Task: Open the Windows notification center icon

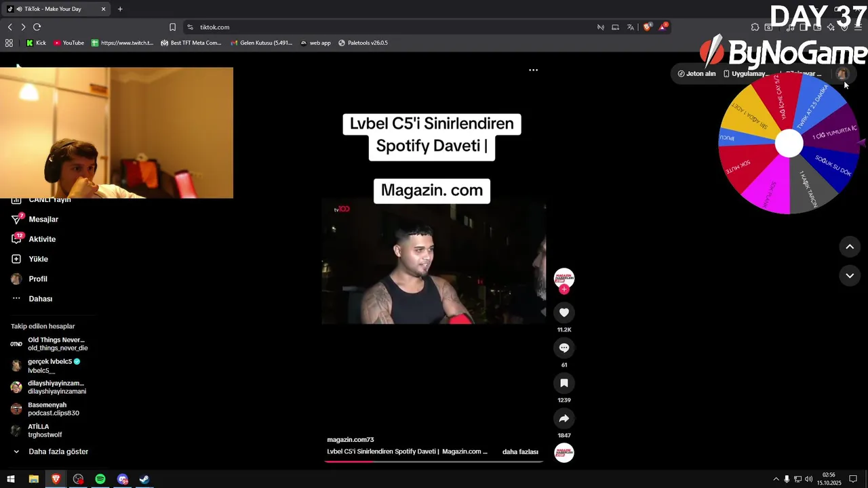Action: pos(853,479)
